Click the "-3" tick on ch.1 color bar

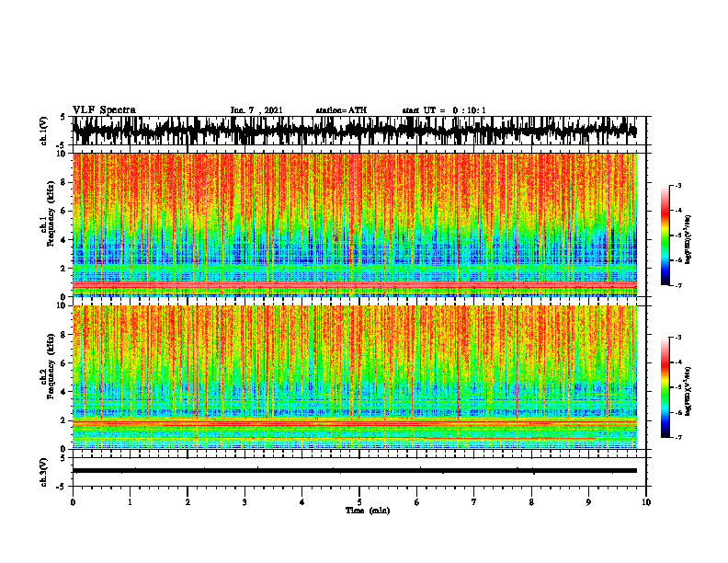(x=677, y=186)
